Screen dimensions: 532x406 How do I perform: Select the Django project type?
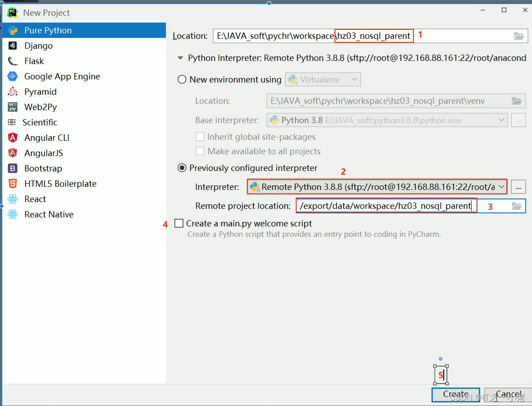(x=84, y=46)
